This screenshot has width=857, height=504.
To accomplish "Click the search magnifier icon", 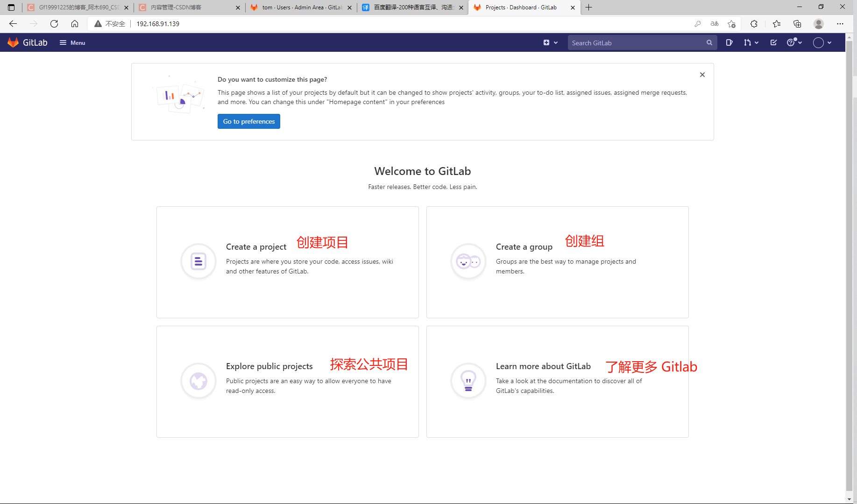I will click(x=709, y=42).
